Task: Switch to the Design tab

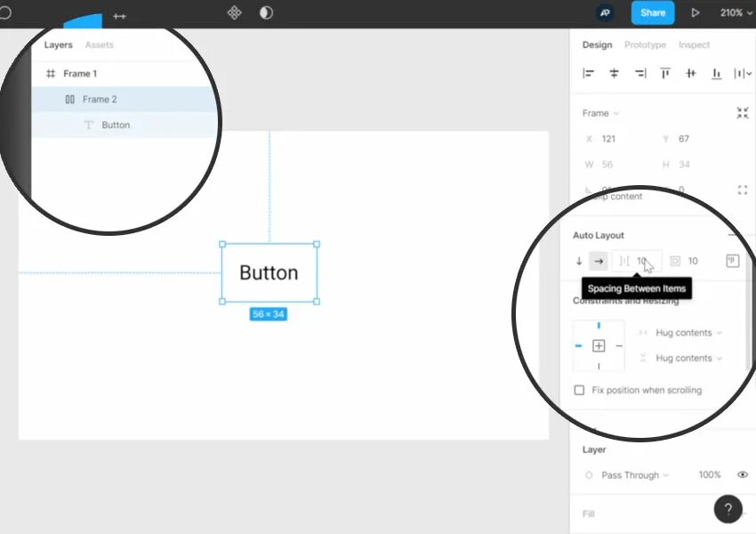Action: pos(597,44)
